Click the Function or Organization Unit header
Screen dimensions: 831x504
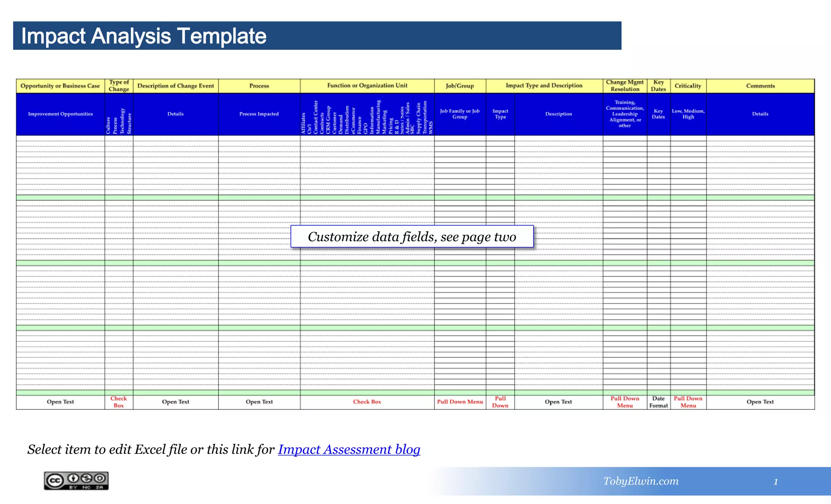click(x=367, y=86)
